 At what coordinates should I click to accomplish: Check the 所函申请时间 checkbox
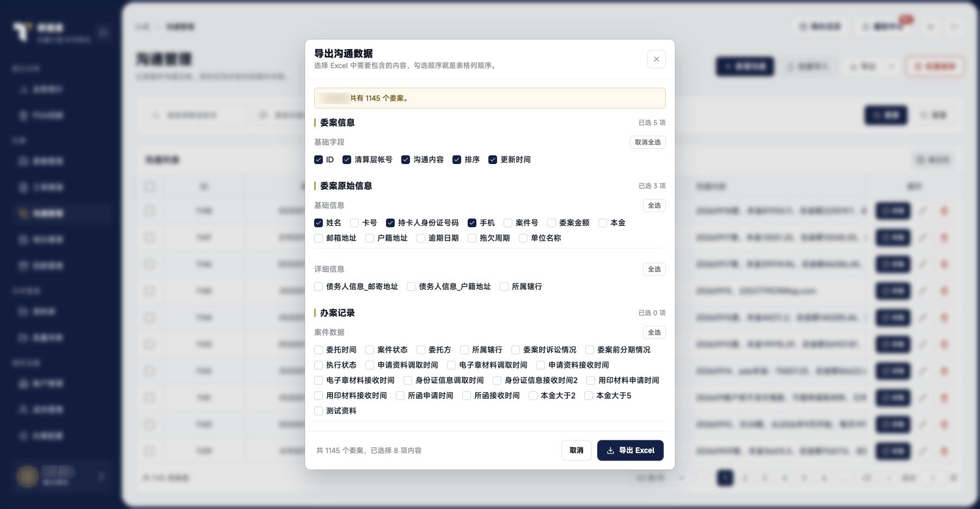click(400, 396)
